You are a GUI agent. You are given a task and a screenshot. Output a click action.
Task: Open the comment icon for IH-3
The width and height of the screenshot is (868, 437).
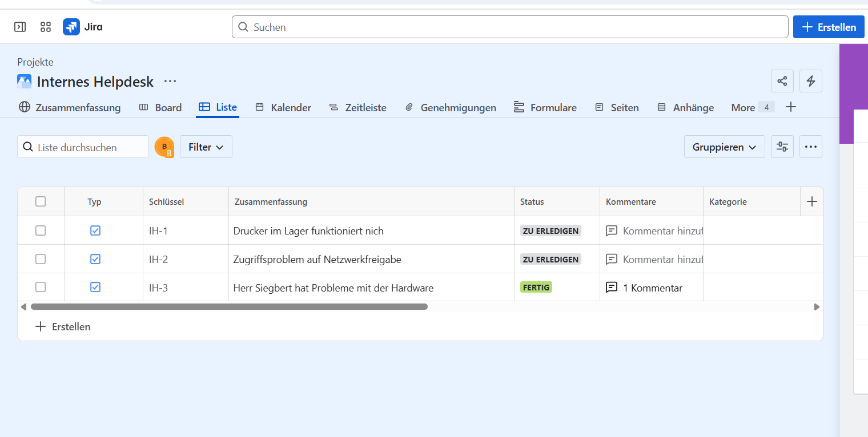(x=612, y=288)
